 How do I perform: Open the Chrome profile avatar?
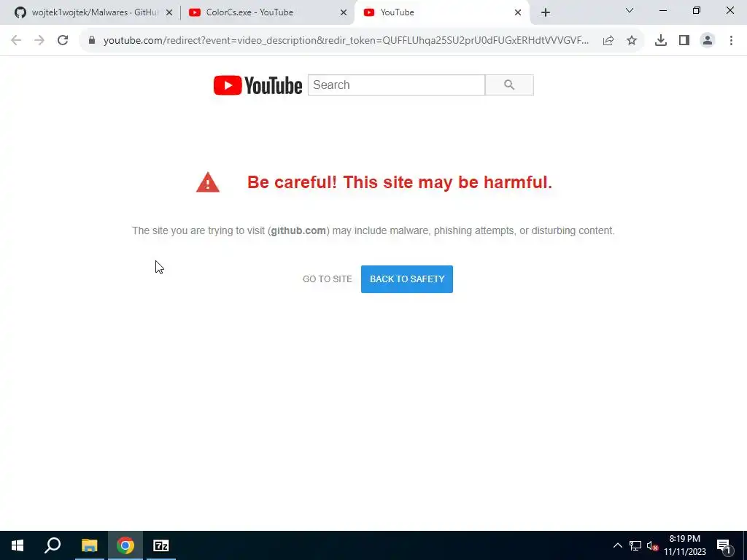pos(708,41)
